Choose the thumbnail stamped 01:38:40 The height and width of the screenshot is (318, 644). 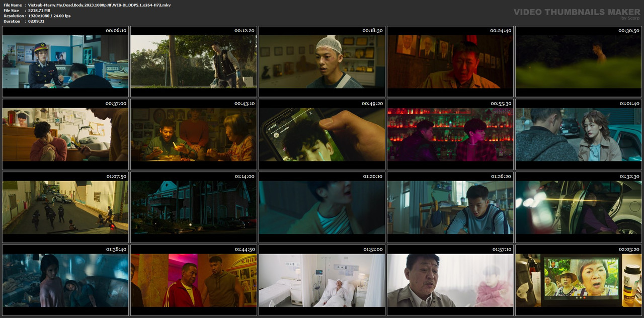(65, 280)
